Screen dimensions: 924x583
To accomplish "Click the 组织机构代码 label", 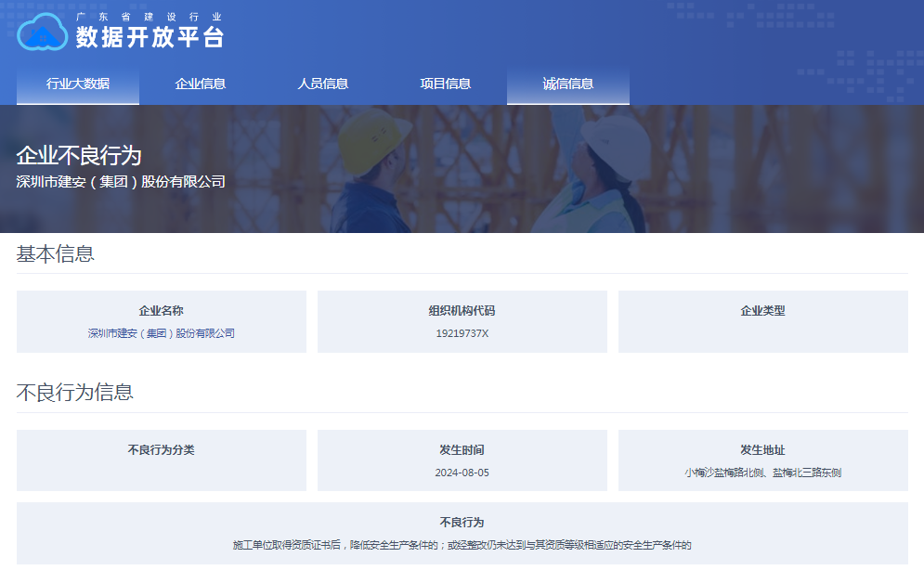I will pyautogui.click(x=462, y=311).
